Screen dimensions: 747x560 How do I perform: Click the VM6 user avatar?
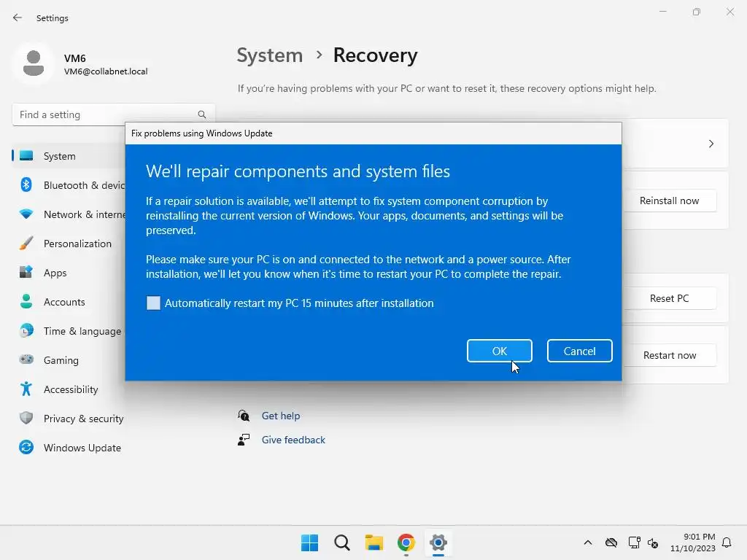[x=34, y=64]
